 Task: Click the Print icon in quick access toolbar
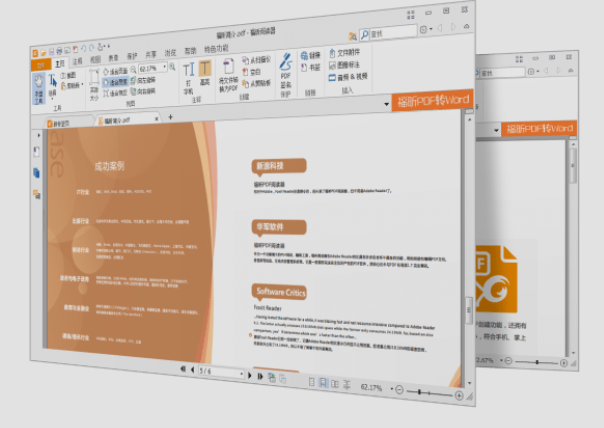coord(59,50)
